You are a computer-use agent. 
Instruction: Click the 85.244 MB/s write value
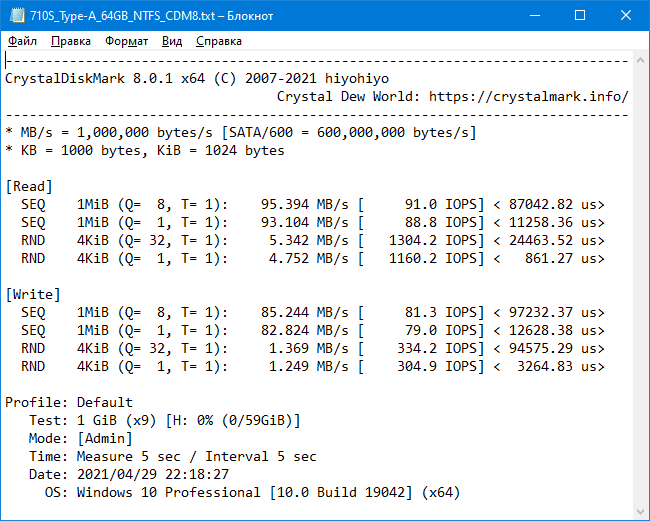tap(305, 313)
